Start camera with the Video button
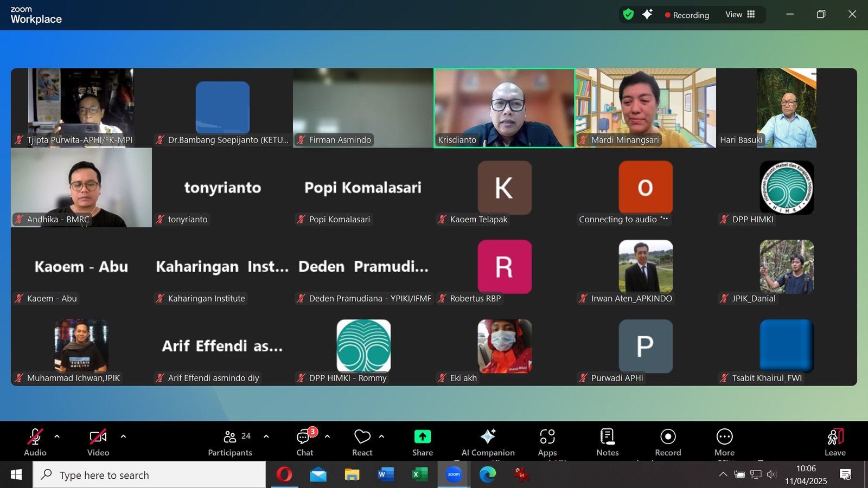Screen dimensions: 868x488 tap(98, 442)
